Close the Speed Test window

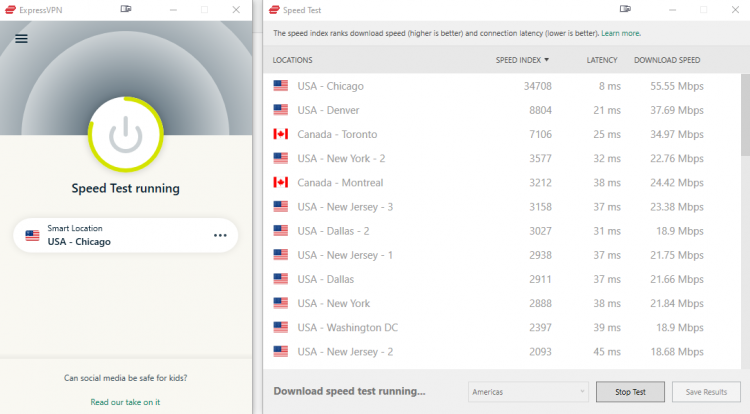point(735,10)
